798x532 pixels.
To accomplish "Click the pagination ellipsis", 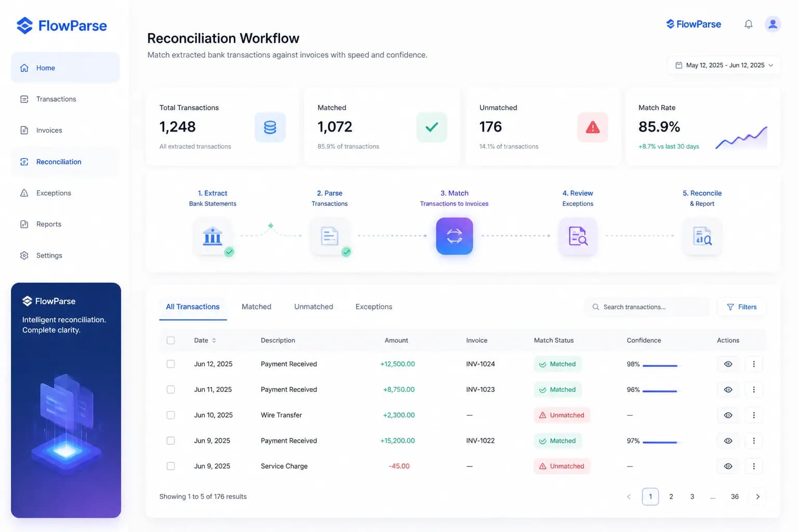I will tap(713, 497).
